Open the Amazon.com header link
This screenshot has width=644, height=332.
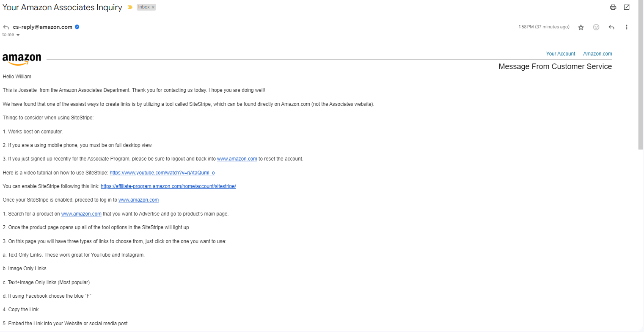597,54
